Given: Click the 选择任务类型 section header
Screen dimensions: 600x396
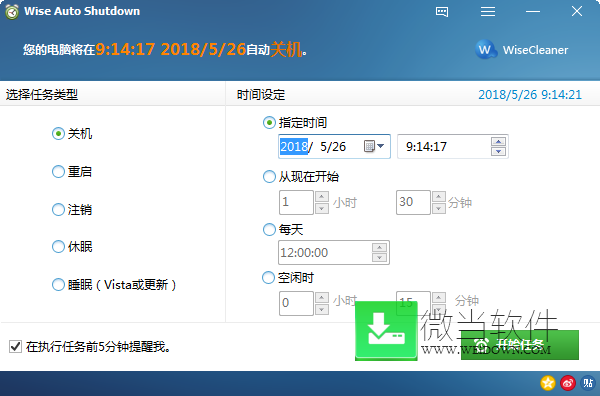Looking at the screenshot, I should point(42,95).
